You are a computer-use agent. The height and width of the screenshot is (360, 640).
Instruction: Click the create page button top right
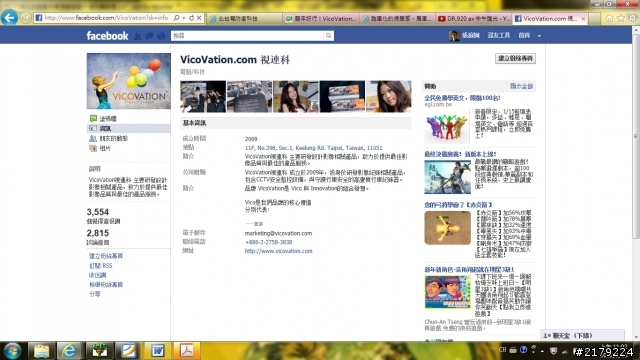[x=515, y=58]
